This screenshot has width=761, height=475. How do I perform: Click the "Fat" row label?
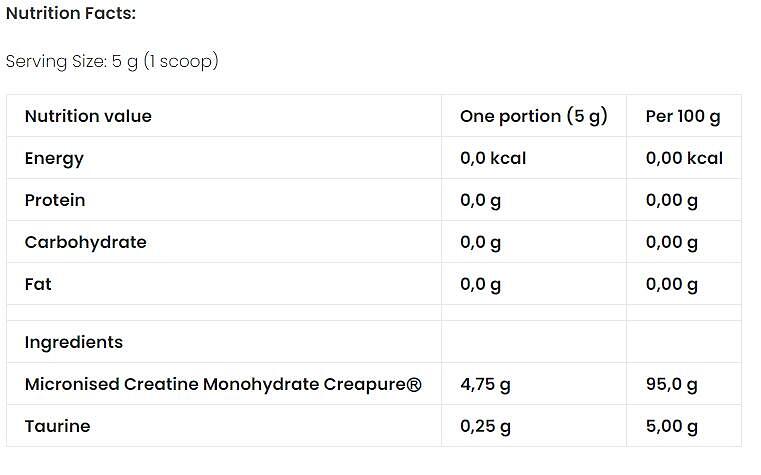[38, 284]
